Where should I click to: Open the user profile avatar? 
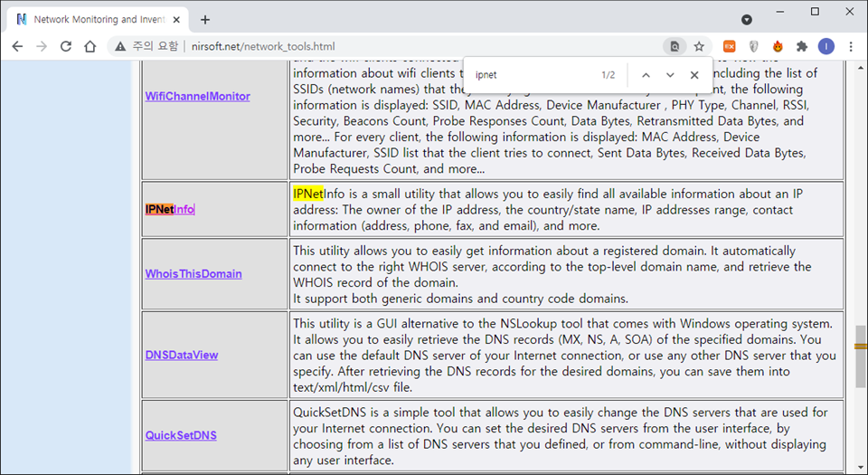(826, 46)
